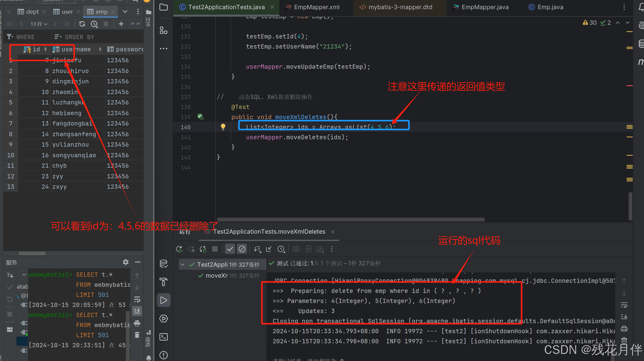Click the lightbulb quick-fix on line 140

223,127
